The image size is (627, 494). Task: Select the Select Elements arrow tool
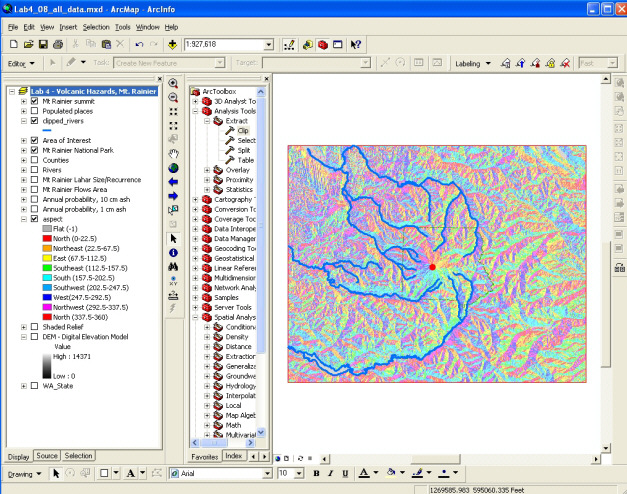click(173, 239)
